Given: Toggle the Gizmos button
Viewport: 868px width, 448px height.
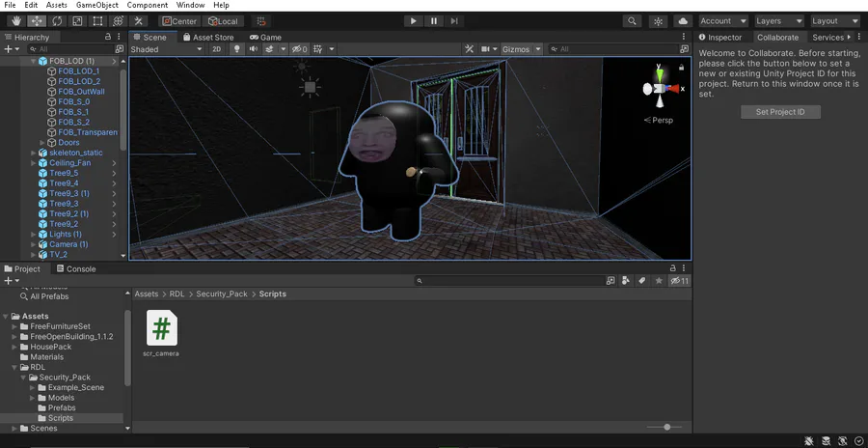Looking at the screenshot, I should point(516,49).
